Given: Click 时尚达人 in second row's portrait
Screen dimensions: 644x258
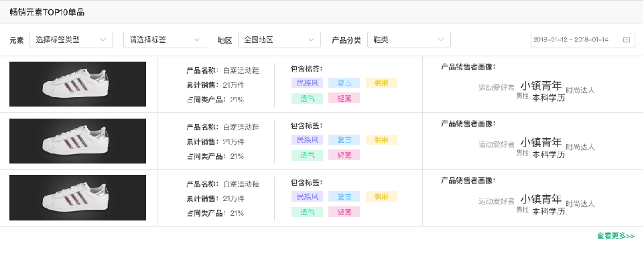Looking at the screenshot, I should 580,147.
